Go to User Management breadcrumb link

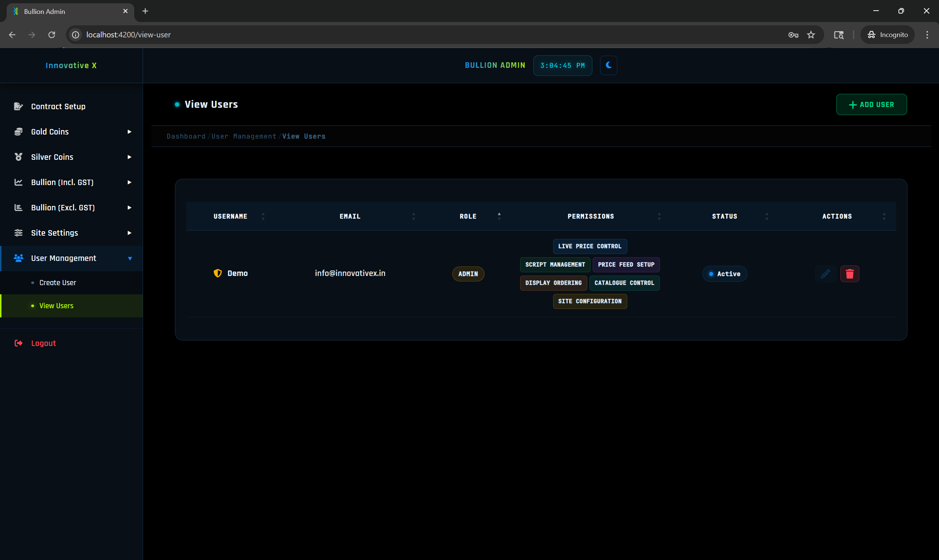(x=244, y=136)
